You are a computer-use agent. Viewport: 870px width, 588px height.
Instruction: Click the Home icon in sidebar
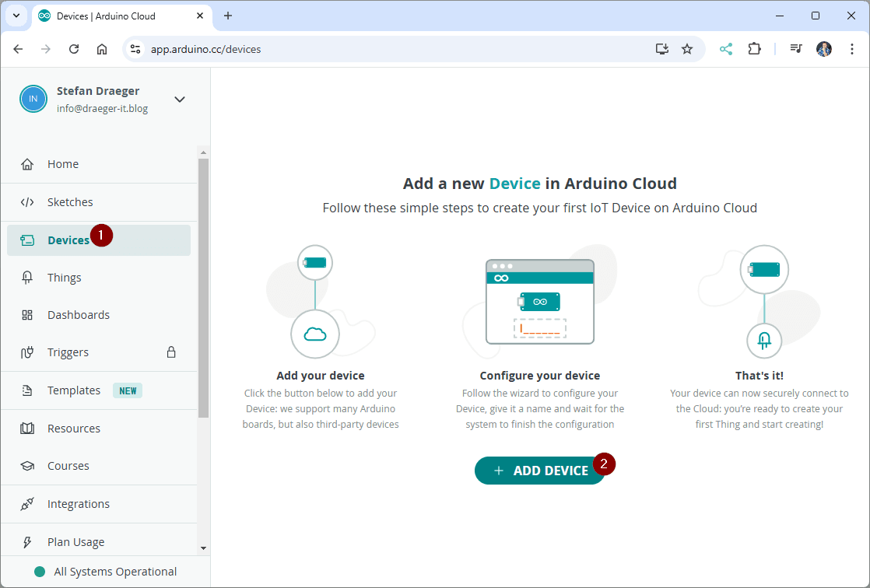pos(27,164)
